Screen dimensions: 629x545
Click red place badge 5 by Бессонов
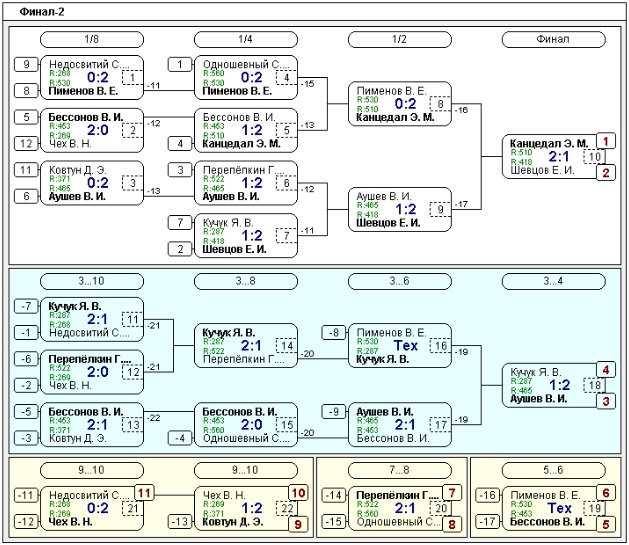606,524
